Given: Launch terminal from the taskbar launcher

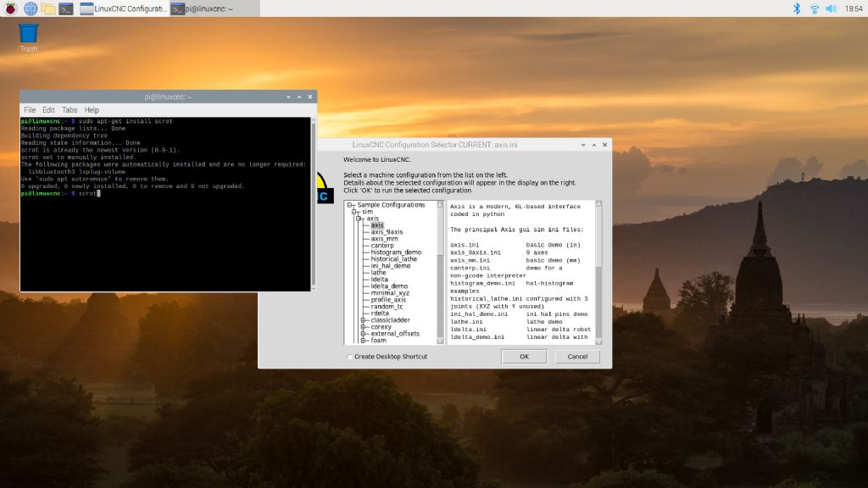Looking at the screenshot, I should pos(66,8).
